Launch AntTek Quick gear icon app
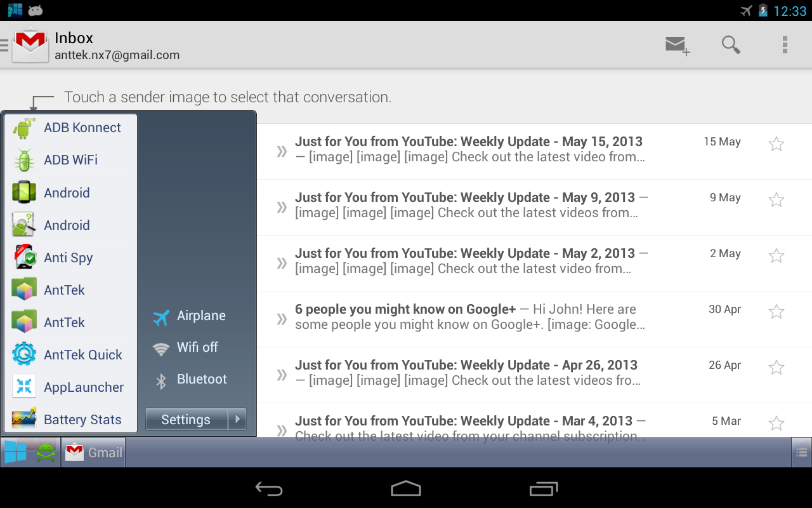The height and width of the screenshot is (508, 812). coord(24,354)
